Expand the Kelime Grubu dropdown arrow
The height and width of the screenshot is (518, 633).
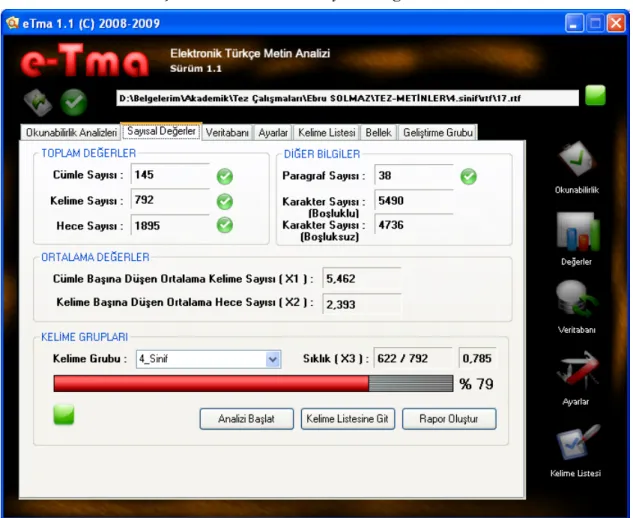[x=273, y=359]
